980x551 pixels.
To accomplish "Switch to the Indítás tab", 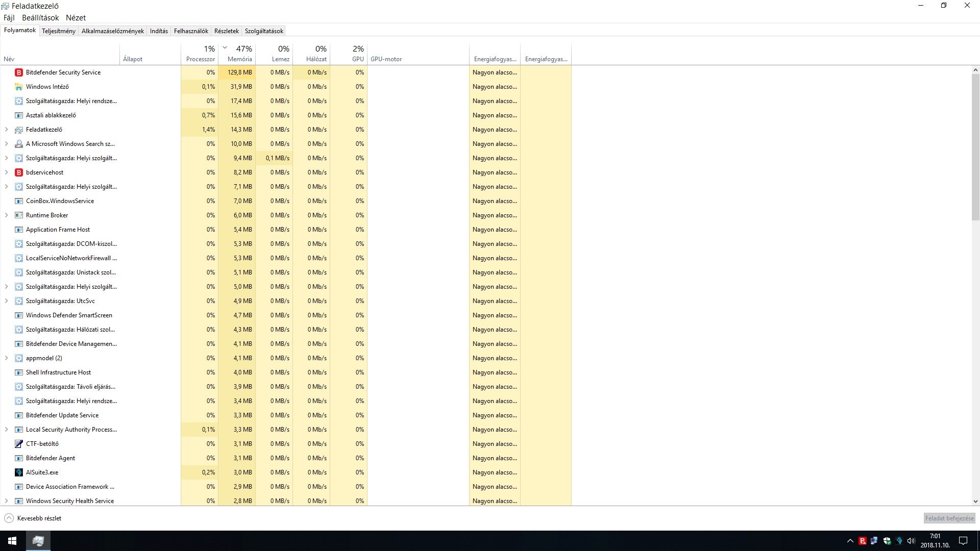I will tap(159, 31).
